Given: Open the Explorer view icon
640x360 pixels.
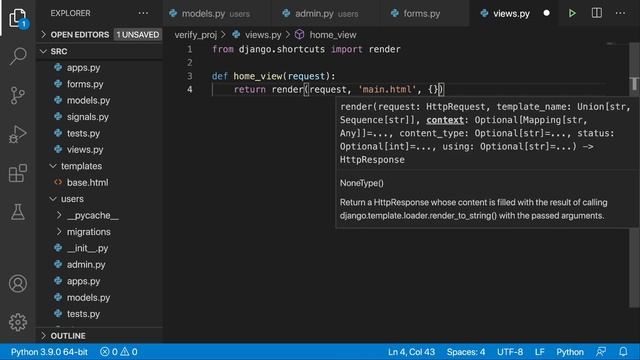Looking at the screenshot, I should tap(18, 18).
